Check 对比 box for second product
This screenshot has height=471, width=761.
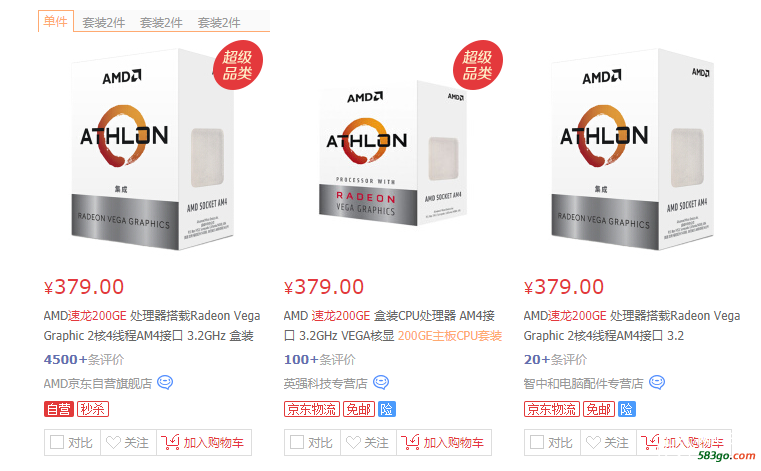point(297,442)
